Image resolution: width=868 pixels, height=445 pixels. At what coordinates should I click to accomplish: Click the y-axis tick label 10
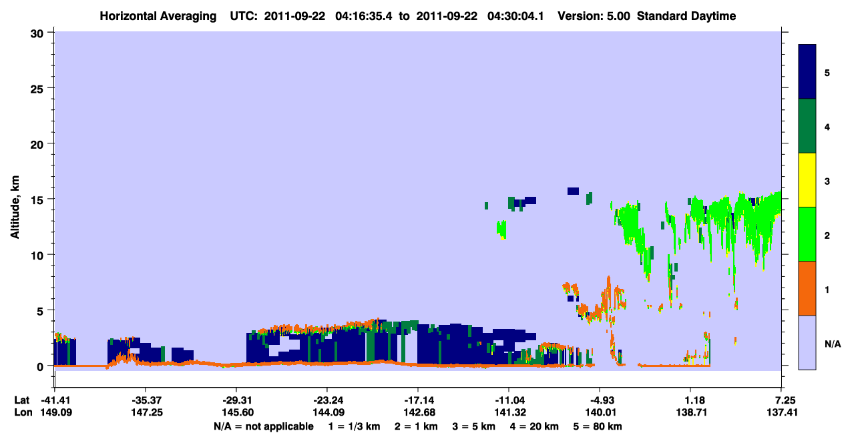coord(39,255)
